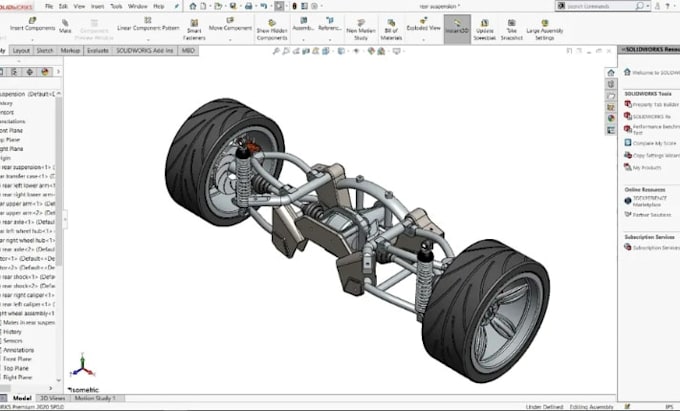The height and width of the screenshot is (411, 680).
Task: Open the File menu
Action: (x=49, y=7)
